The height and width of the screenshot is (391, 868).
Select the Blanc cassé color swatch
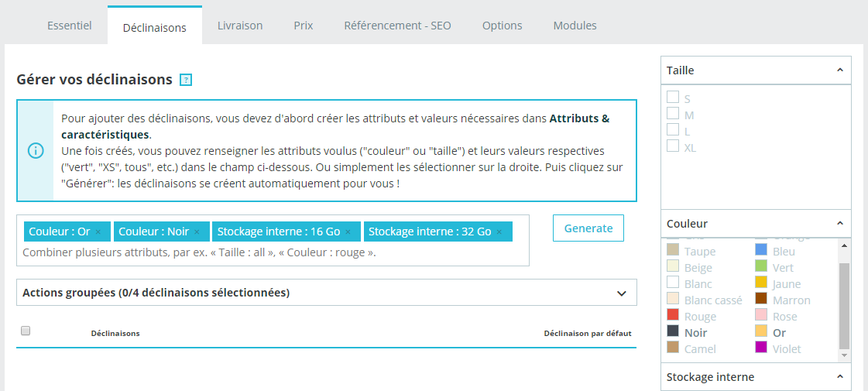coord(673,298)
